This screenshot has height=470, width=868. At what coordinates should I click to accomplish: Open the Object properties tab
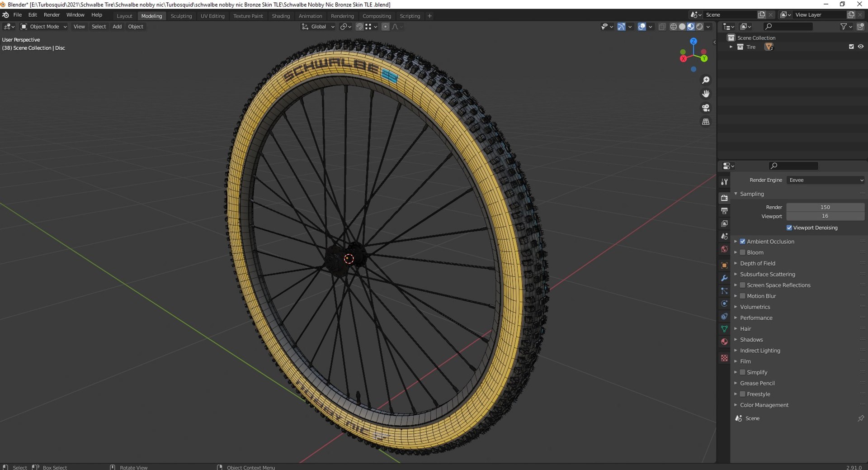coord(724,266)
